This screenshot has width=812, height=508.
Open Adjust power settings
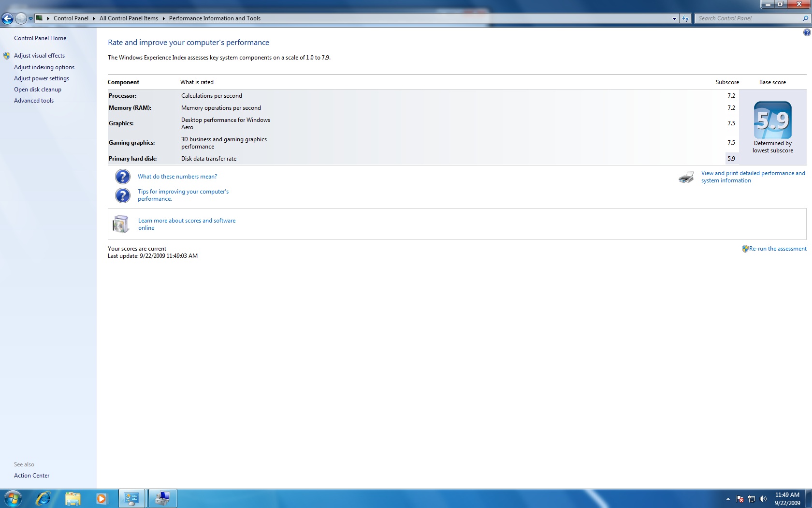point(42,78)
